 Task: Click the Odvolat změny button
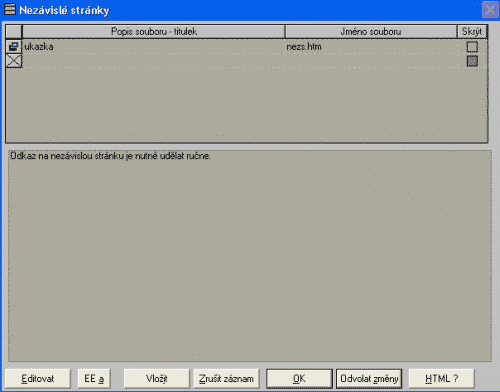click(x=369, y=379)
